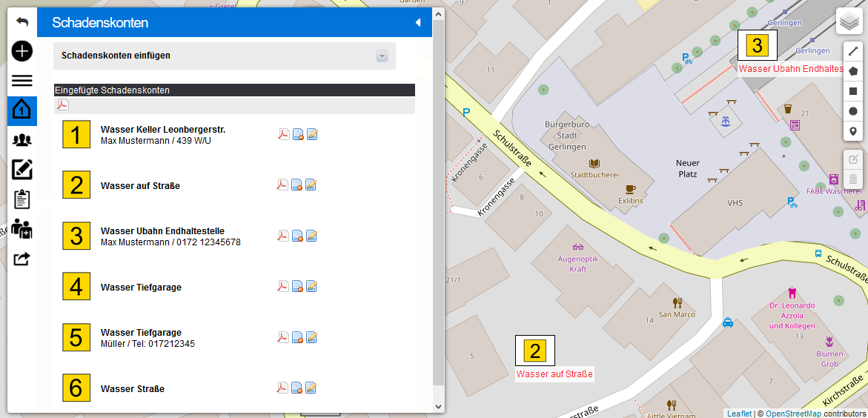The height and width of the screenshot is (418, 868).
Task: Select the draw polyline tool
Action: coord(853,51)
